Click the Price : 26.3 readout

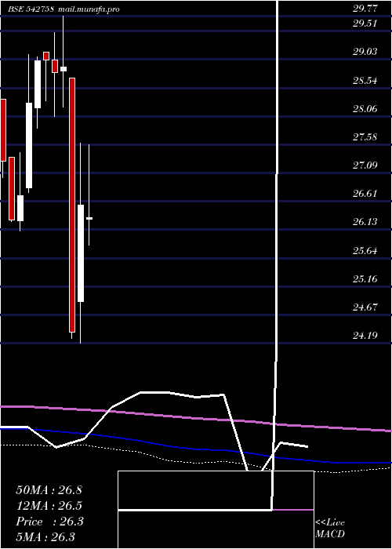(49, 522)
